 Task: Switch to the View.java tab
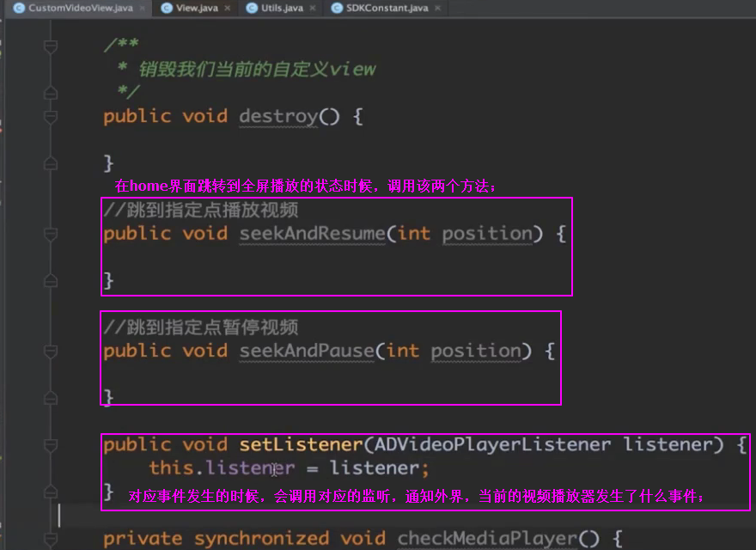(197, 8)
